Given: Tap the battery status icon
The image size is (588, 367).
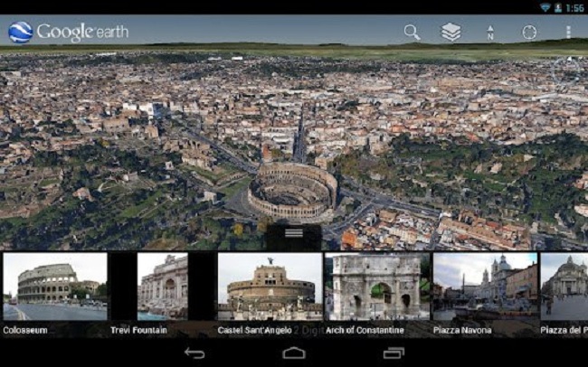Looking at the screenshot, I should click(x=558, y=7).
